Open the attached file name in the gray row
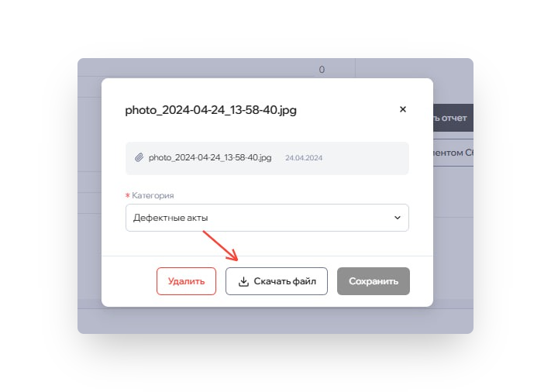The image size is (551, 392). (x=210, y=157)
